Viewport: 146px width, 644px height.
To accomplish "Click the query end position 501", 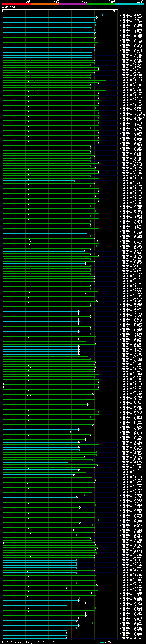I will [115, 11].
